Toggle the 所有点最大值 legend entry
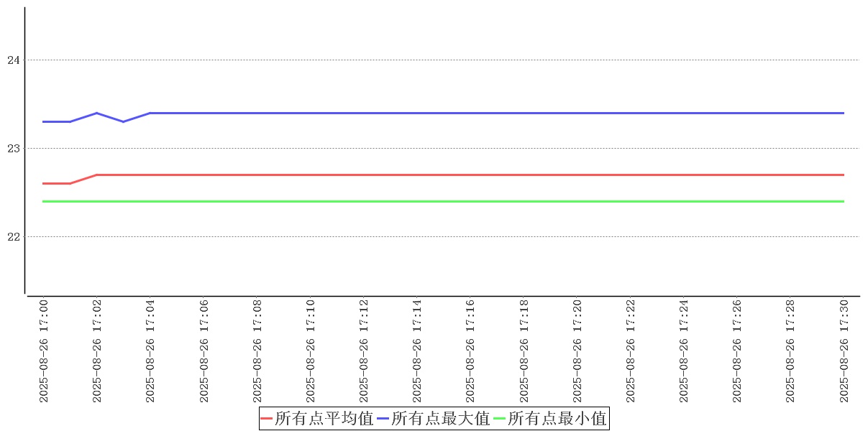 (441, 418)
